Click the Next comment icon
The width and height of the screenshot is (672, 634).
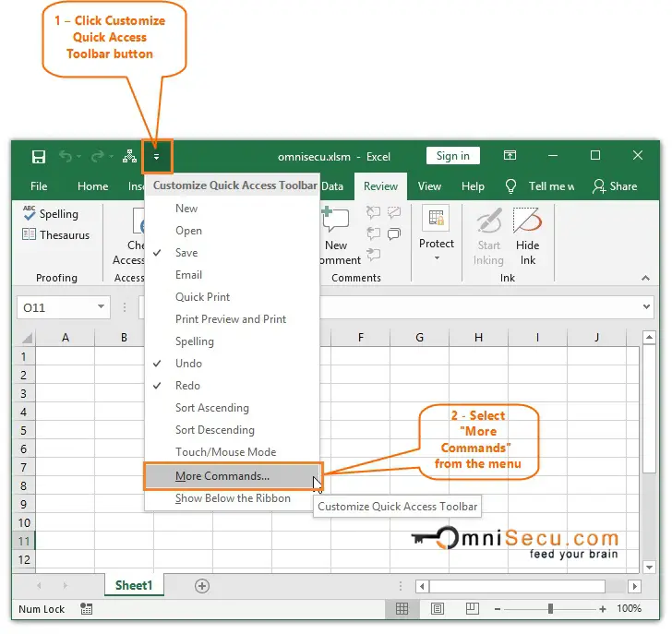point(373,255)
